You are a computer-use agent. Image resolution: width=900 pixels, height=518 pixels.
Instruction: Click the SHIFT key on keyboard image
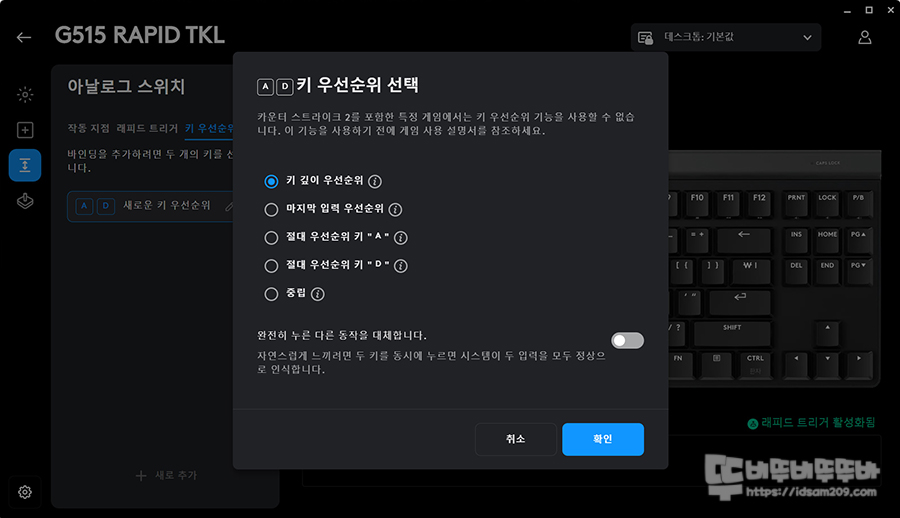pos(732,333)
